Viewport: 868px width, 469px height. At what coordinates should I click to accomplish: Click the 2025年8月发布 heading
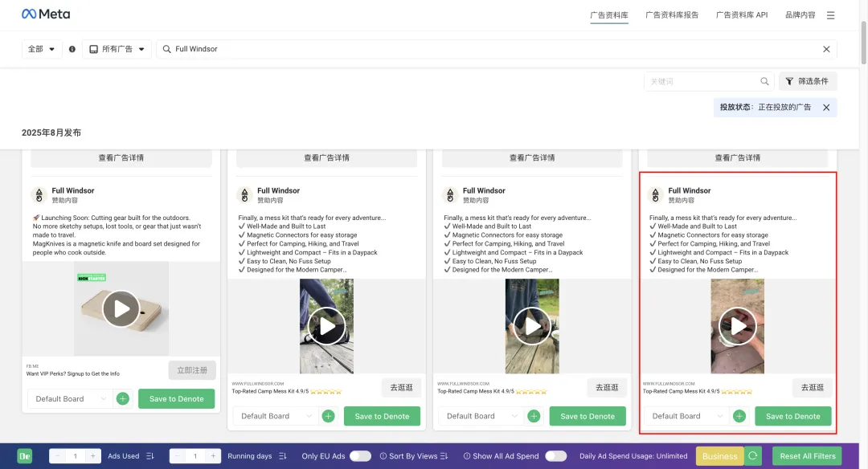tap(51, 133)
